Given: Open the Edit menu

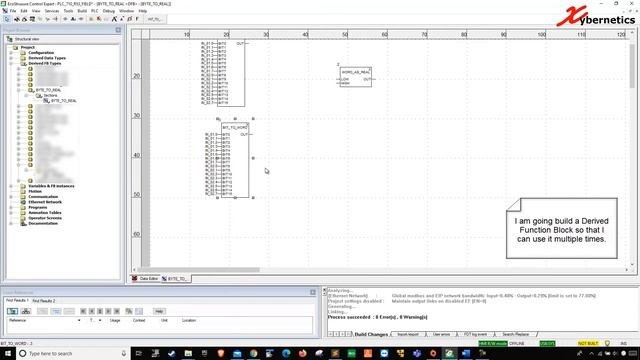Looking at the screenshot, I should tap(24, 11).
